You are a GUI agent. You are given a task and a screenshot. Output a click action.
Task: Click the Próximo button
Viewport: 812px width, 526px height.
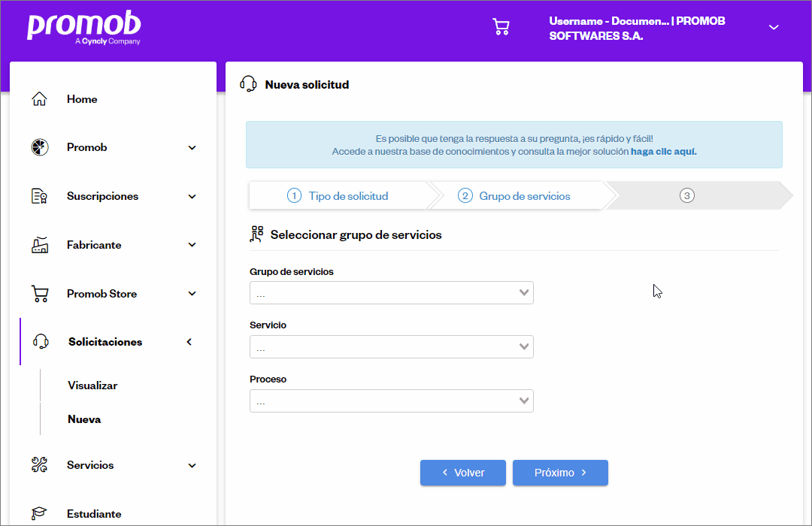coord(560,473)
